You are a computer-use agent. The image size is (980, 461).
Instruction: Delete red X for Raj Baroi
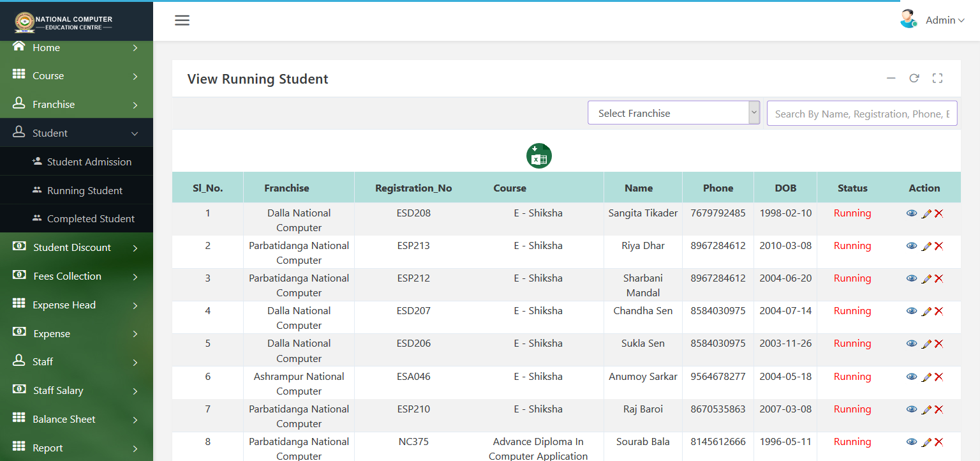939,409
